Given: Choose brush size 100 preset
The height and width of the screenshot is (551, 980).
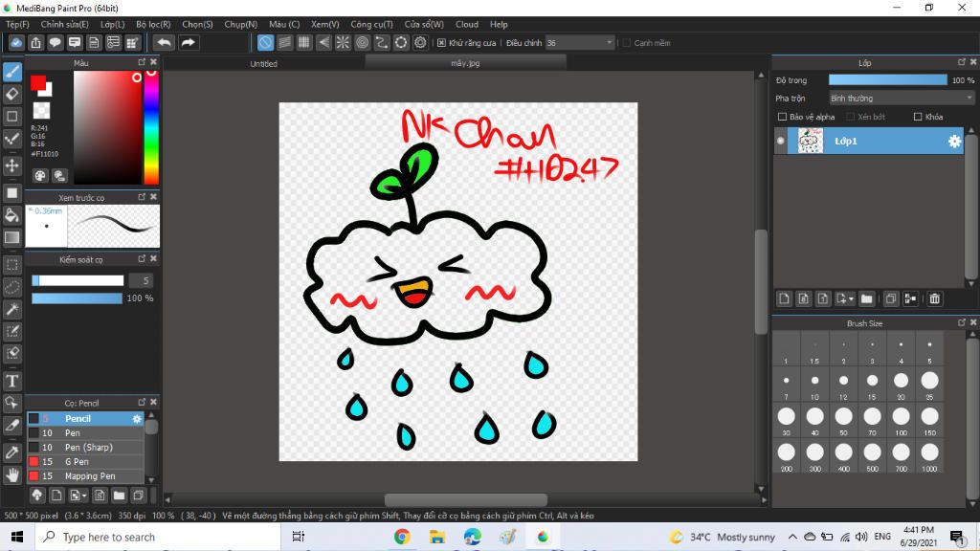Looking at the screenshot, I should [901, 420].
